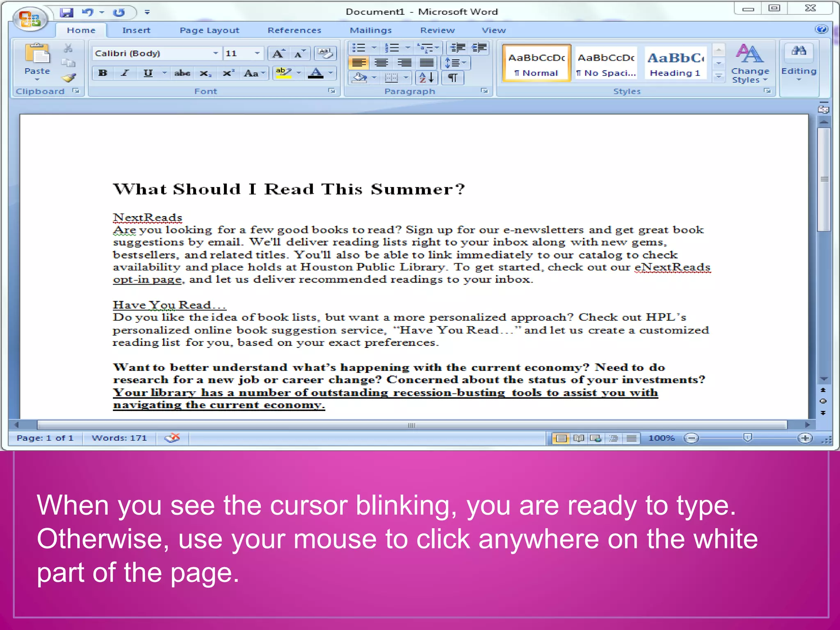Open Font dialog launcher
The image size is (840, 630).
(x=331, y=91)
